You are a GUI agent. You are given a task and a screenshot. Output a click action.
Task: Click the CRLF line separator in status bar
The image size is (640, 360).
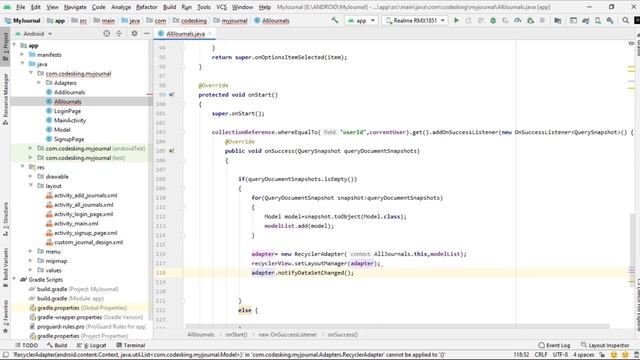coord(541,355)
